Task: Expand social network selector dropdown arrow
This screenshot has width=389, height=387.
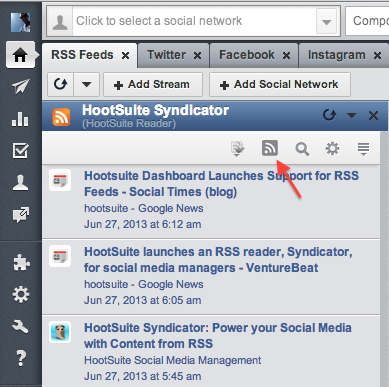Action: [x=326, y=22]
